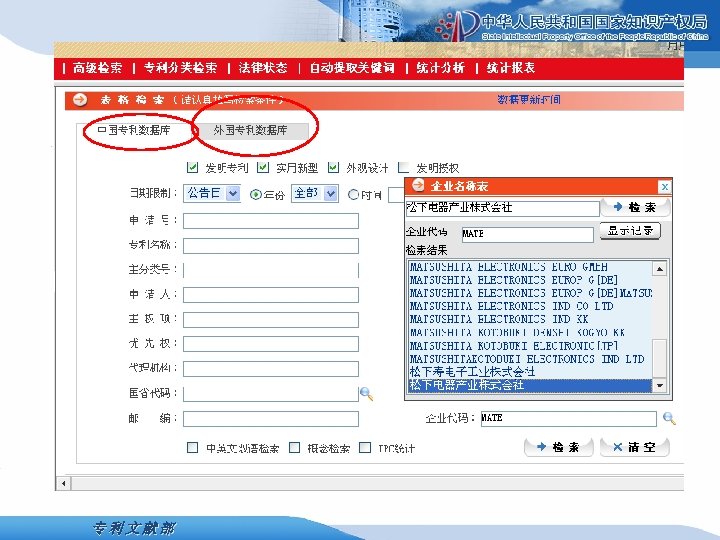Select MATSUSHITA KOTOBUKI DENSHI KOGYO KK result
The image size is (720, 540).
click(x=530, y=332)
